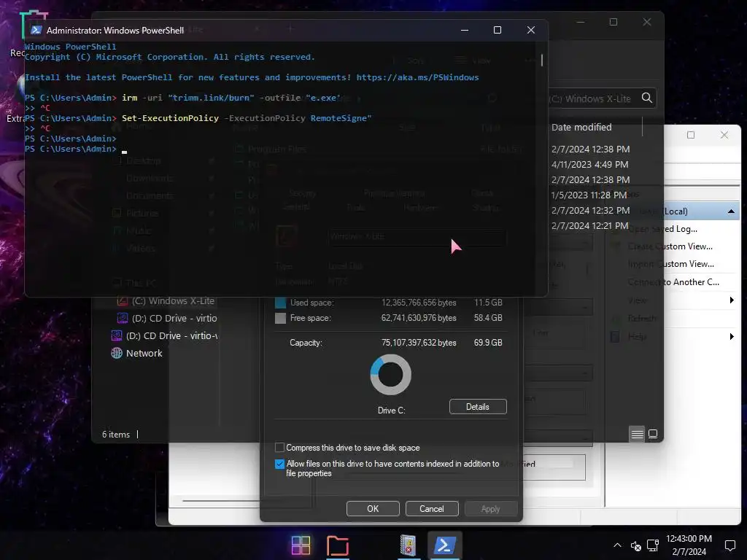Click the Drive C: usage donut chart
Viewport: 747px width, 560px height.
(391, 375)
